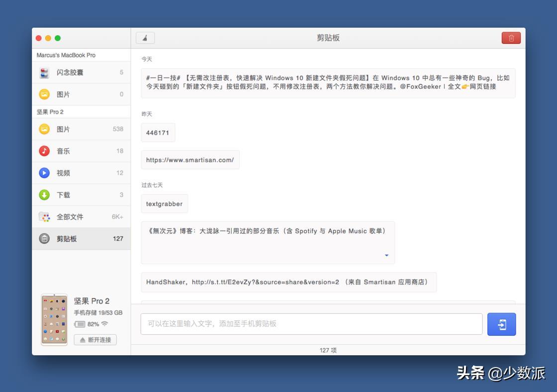Open 闪念胶囊 in the sidebar
Image resolution: width=557 pixels, height=392 pixels.
[81, 73]
